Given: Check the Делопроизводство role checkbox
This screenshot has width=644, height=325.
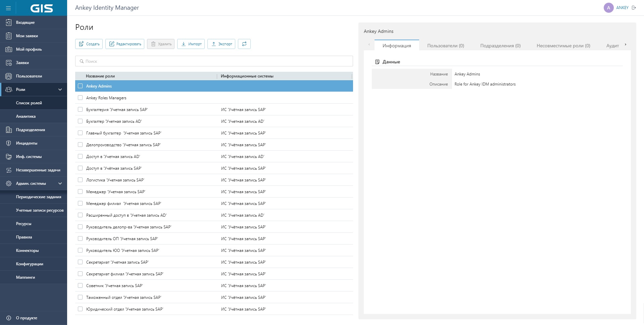Looking at the screenshot, I should [x=80, y=145].
